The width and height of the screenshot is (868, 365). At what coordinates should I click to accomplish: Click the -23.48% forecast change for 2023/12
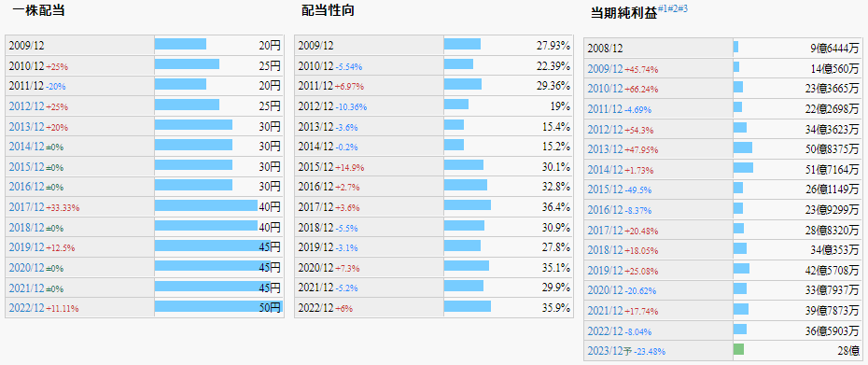click(x=649, y=352)
